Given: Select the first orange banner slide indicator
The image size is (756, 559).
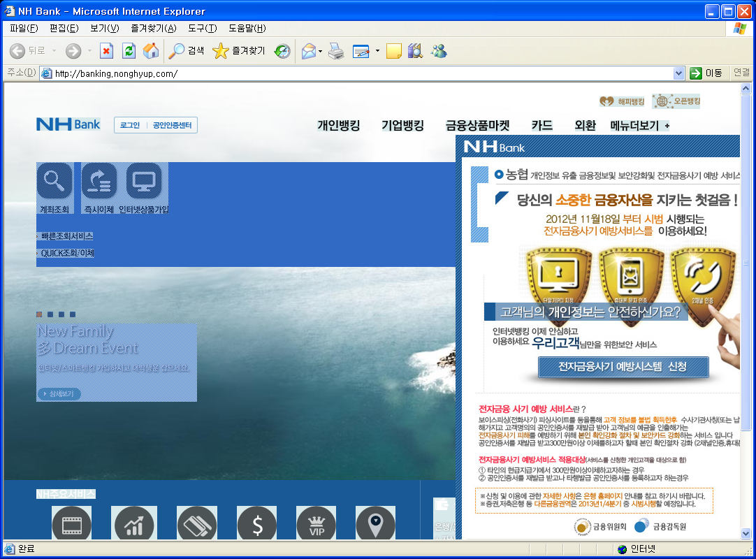Looking at the screenshot, I should click(39, 314).
